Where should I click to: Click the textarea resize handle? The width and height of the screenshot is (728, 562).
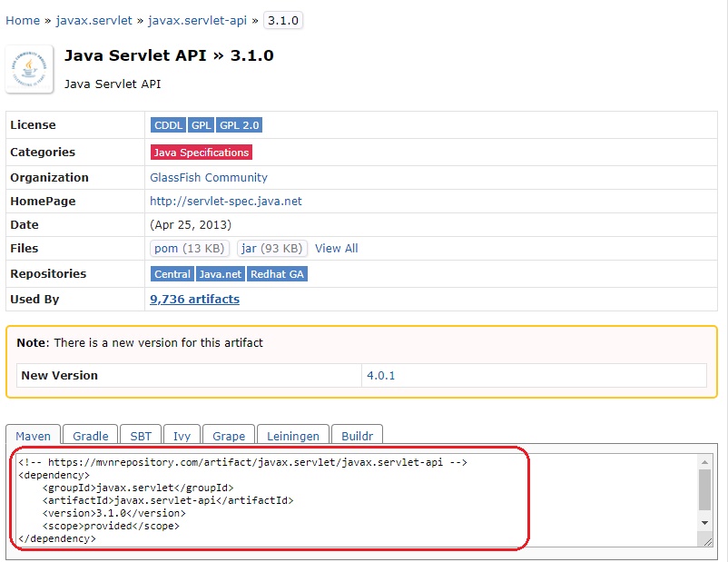(x=707, y=541)
